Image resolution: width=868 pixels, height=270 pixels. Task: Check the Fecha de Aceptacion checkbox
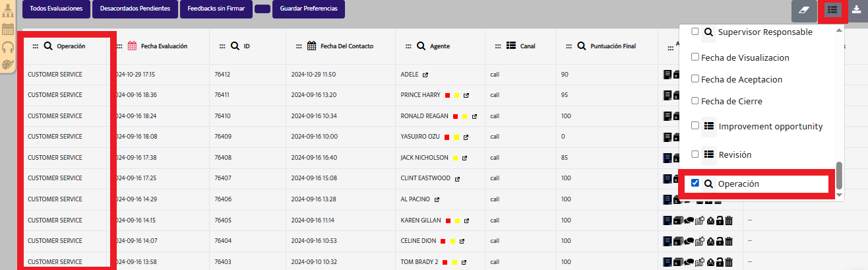coord(695,79)
